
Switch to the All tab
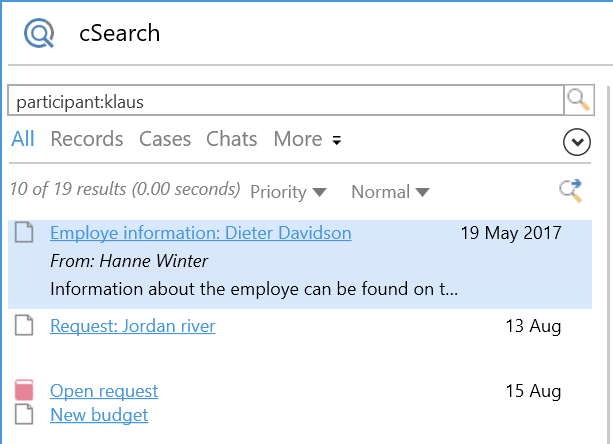pyautogui.click(x=23, y=139)
